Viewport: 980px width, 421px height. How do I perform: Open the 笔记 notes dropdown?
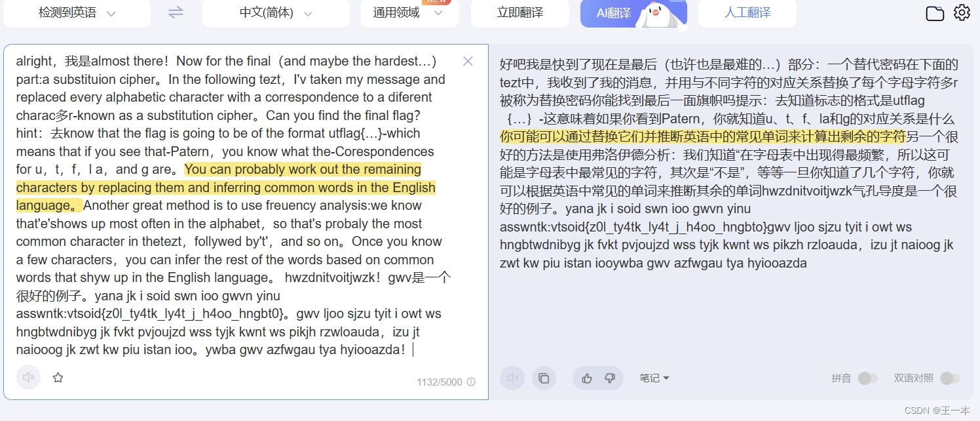(654, 378)
